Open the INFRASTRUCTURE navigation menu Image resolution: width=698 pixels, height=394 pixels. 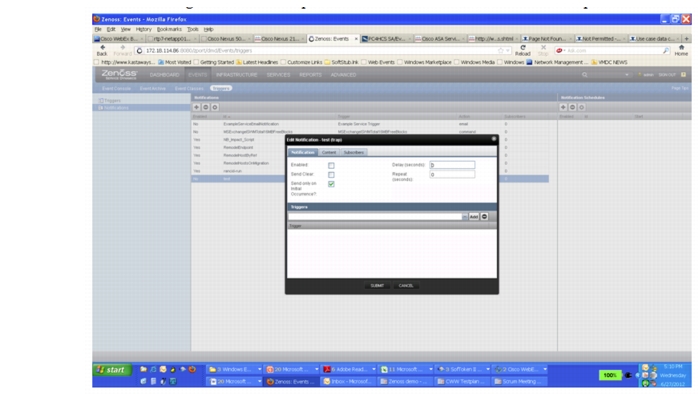coord(236,75)
